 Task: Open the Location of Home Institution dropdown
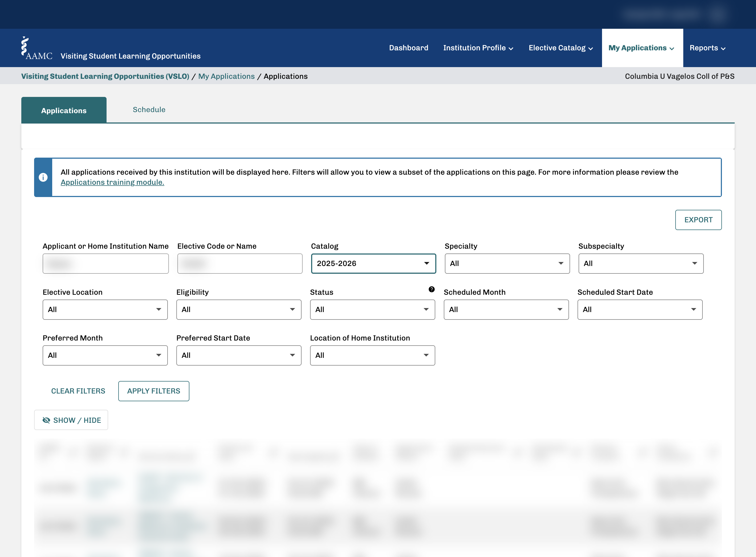coord(372,355)
